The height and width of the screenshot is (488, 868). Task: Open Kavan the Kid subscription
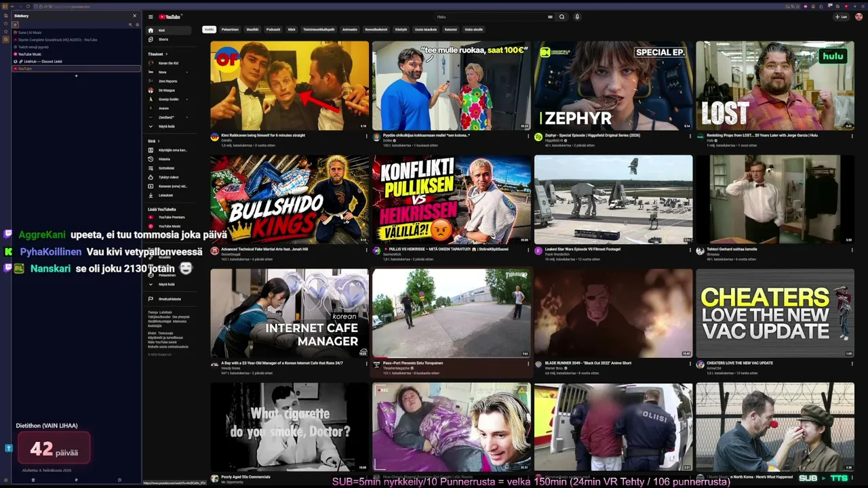click(170, 63)
